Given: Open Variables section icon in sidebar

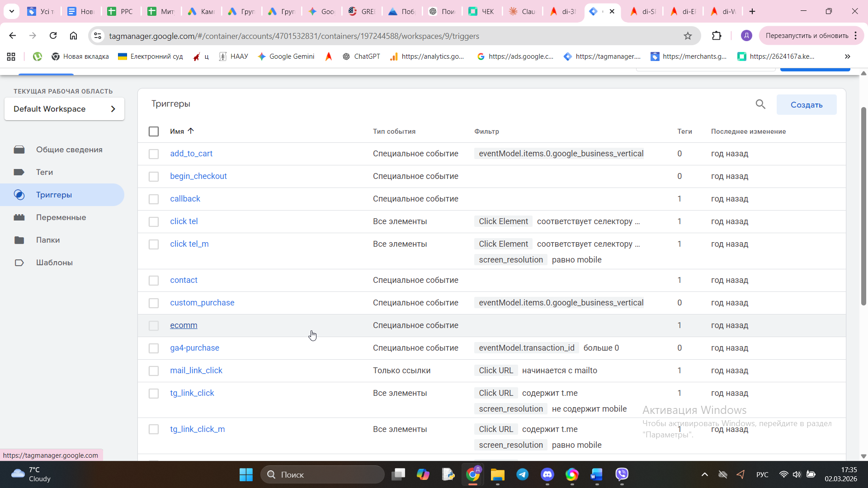Looking at the screenshot, I should coord(19,217).
